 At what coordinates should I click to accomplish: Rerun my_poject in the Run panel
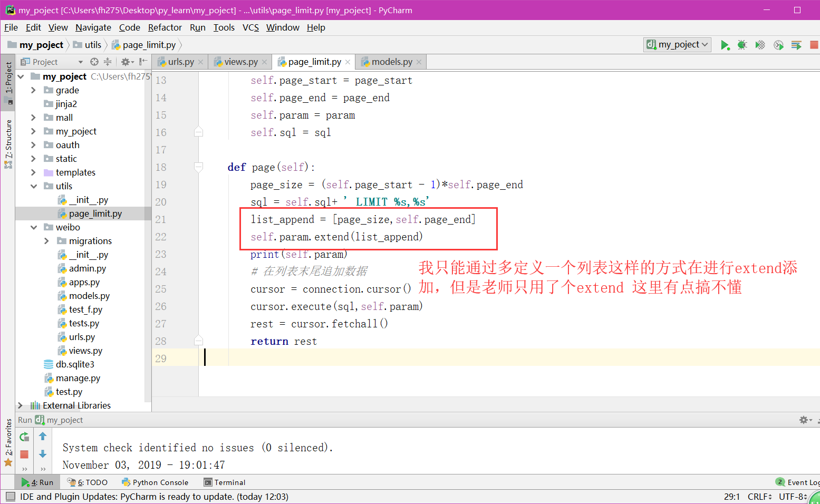coord(24,437)
